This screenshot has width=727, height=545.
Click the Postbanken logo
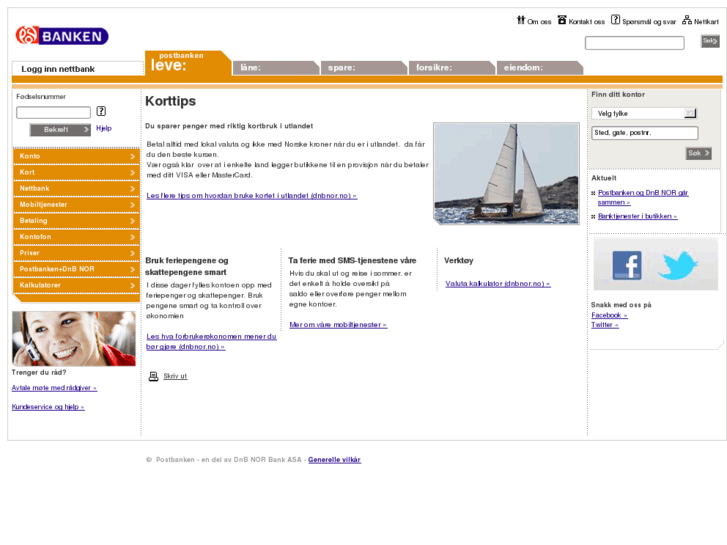(62, 36)
